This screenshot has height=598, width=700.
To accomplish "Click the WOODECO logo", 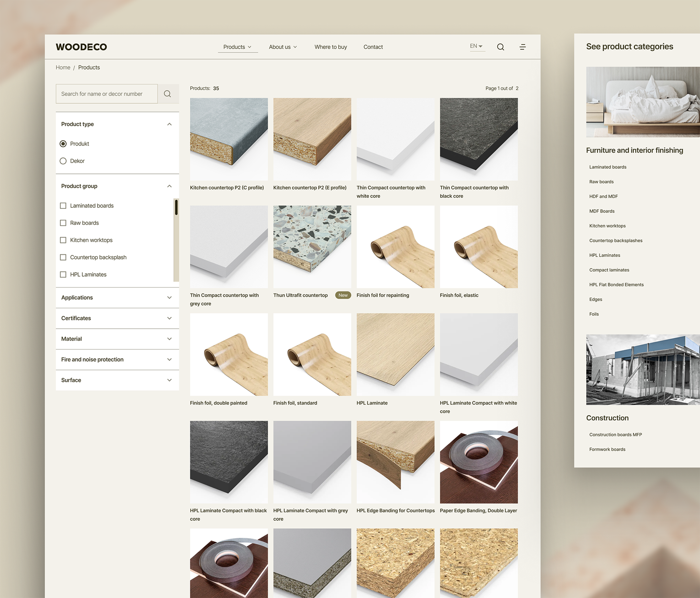I will coord(81,47).
